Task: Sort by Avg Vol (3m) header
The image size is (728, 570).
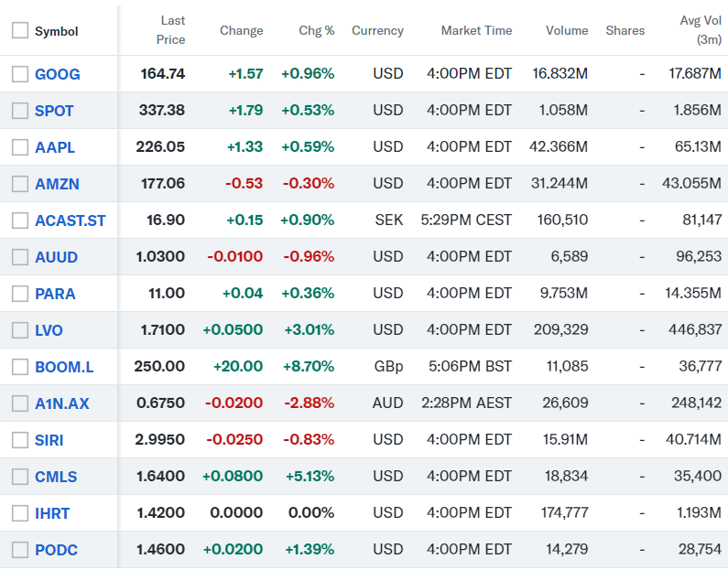Action: (x=701, y=30)
